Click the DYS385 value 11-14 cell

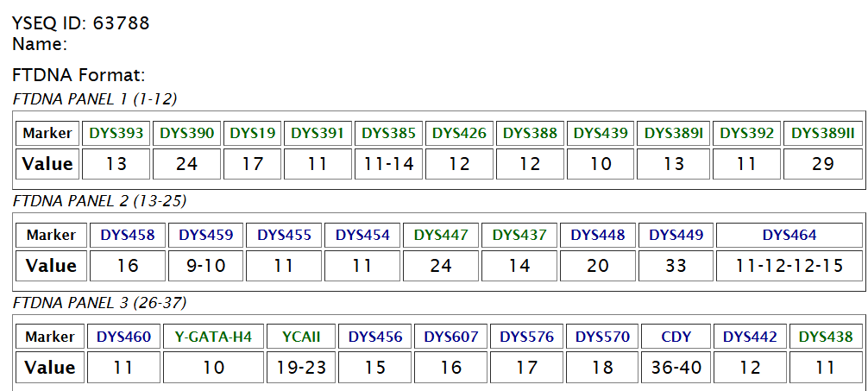coord(388,164)
